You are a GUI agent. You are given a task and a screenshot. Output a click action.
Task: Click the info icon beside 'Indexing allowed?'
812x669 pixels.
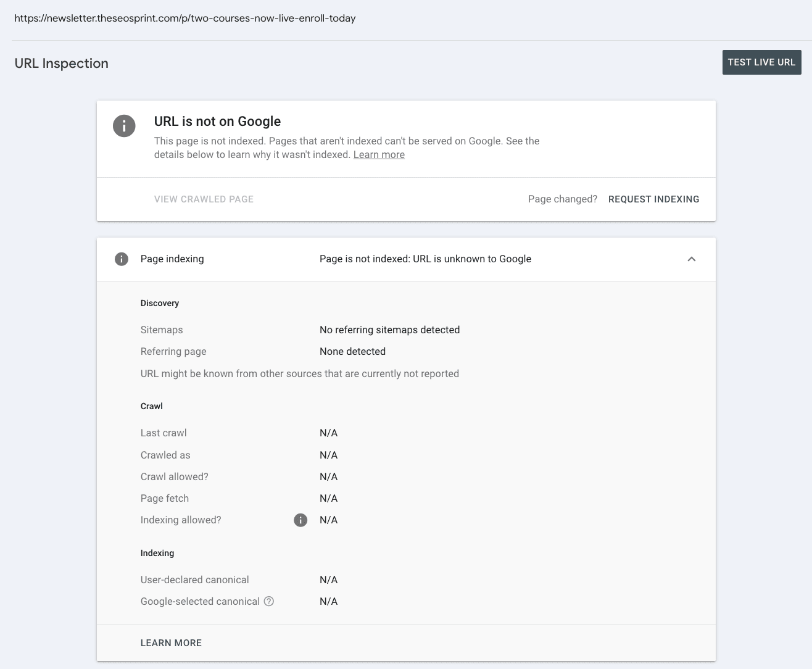(x=300, y=520)
